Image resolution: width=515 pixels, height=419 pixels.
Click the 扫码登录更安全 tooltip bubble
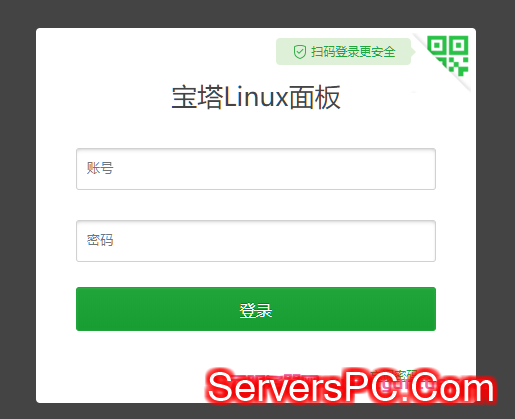(343, 52)
